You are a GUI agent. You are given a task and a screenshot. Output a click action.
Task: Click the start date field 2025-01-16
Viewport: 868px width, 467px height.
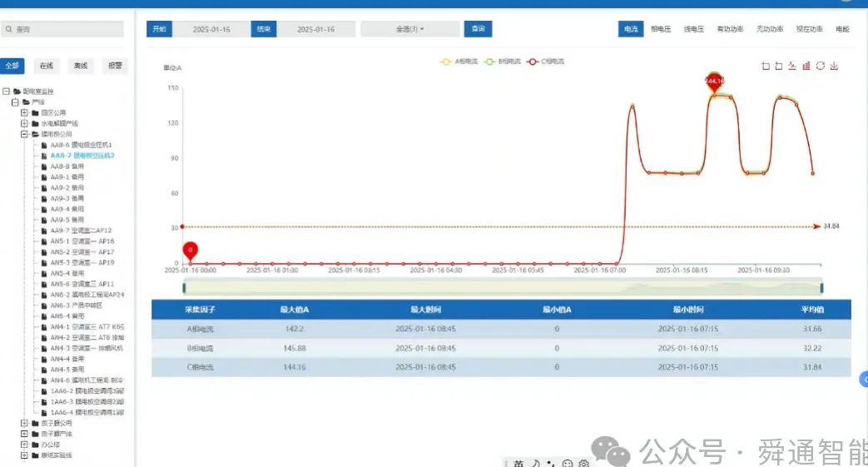tap(211, 29)
